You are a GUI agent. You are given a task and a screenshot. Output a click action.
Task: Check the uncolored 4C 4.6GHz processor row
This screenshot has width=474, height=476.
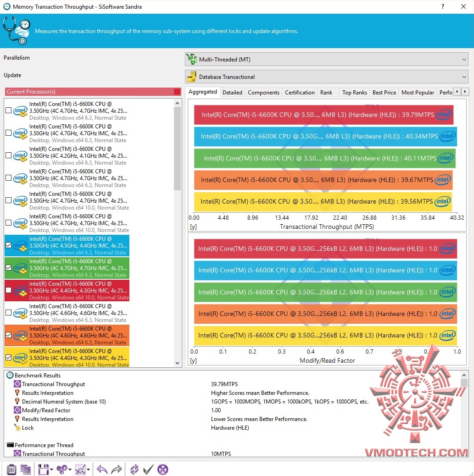click(9, 313)
